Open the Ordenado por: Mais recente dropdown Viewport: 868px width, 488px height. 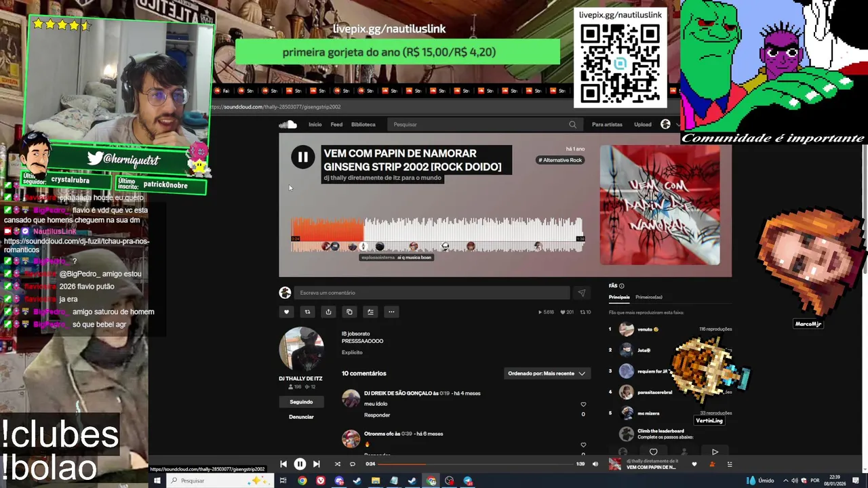(547, 373)
